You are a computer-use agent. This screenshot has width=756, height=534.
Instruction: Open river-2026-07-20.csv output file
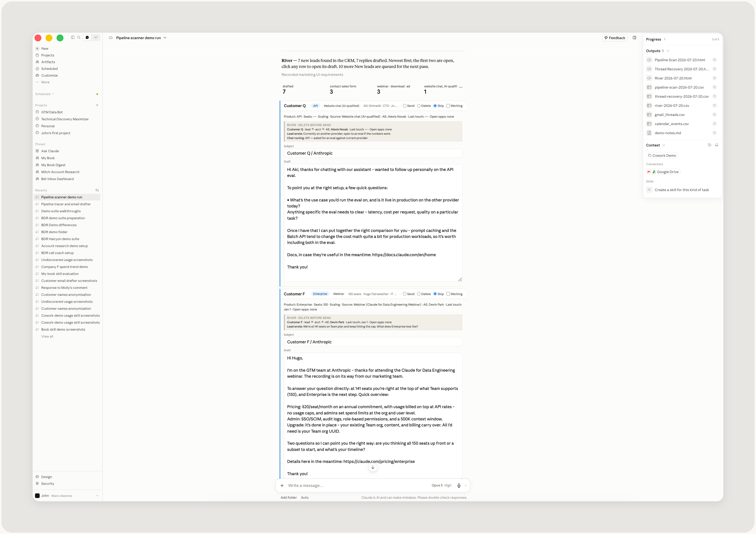672,106
